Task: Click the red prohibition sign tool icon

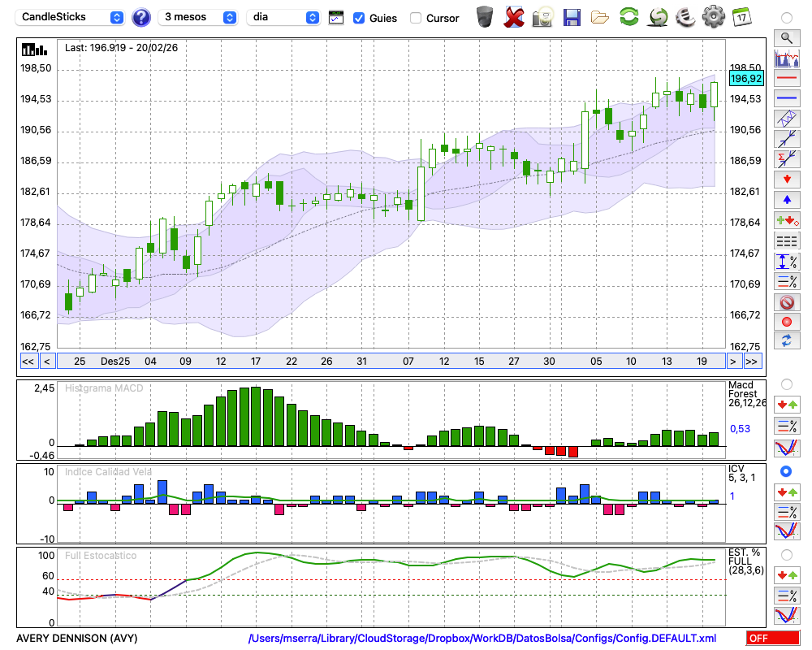Action: coord(786,302)
